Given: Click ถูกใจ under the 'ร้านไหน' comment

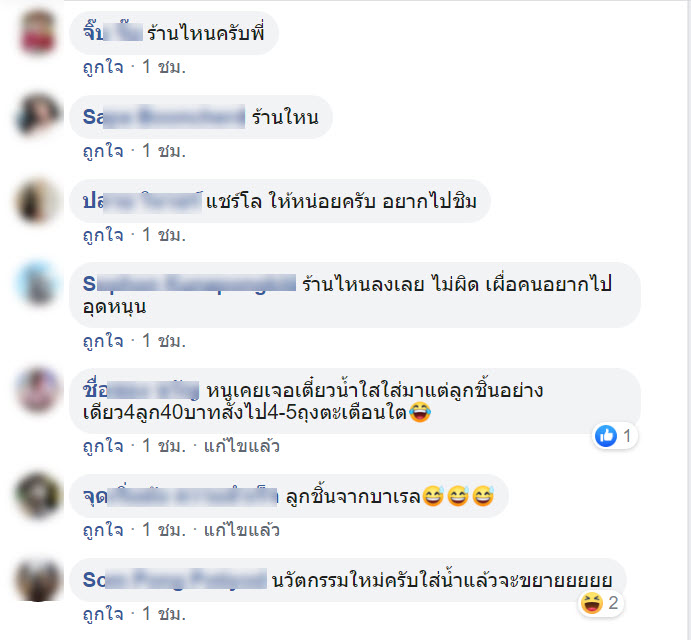Looking at the screenshot, I should [x=103, y=151].
